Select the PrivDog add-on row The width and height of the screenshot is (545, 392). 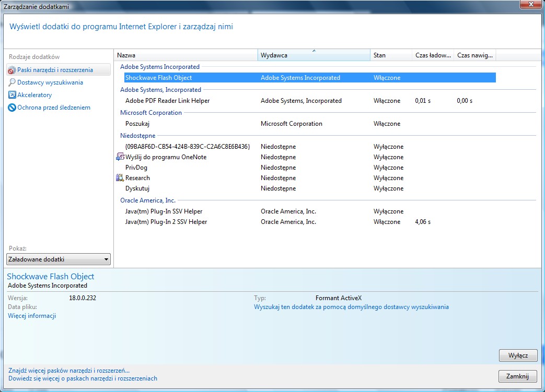tap(310, 168)
